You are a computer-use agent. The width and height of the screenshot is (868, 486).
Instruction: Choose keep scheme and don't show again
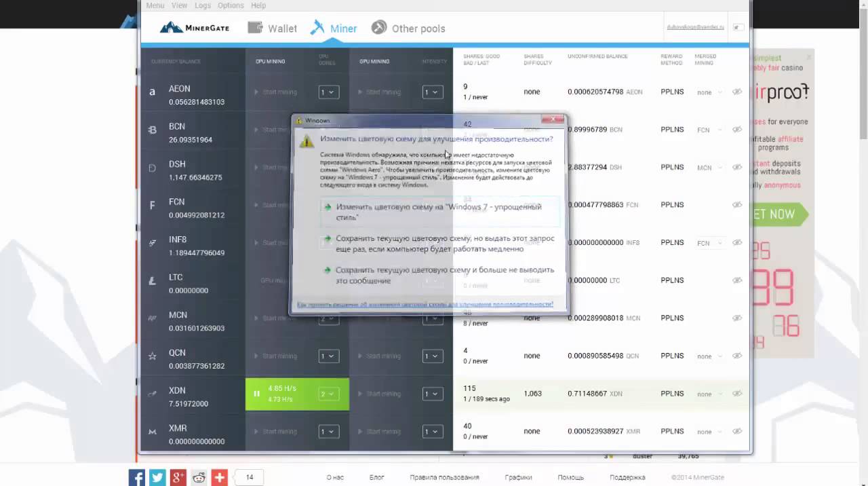pyautogui.click(x=439, y=275)
